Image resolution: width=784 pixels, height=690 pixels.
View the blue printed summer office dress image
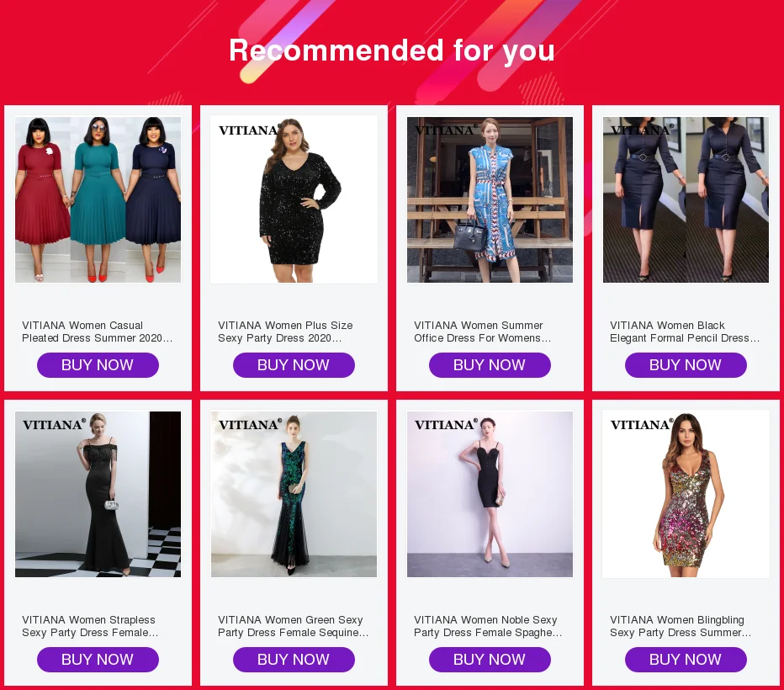click(490, 199)
